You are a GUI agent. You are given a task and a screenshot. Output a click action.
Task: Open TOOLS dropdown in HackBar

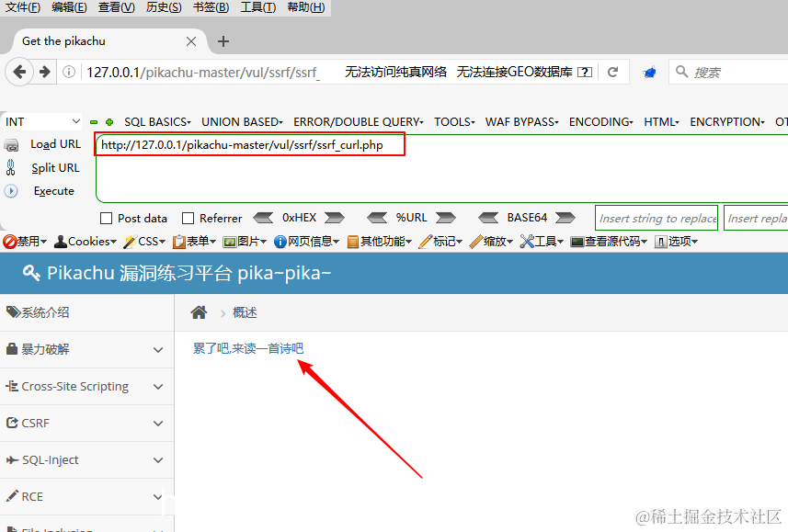click(x=454, y=122)
